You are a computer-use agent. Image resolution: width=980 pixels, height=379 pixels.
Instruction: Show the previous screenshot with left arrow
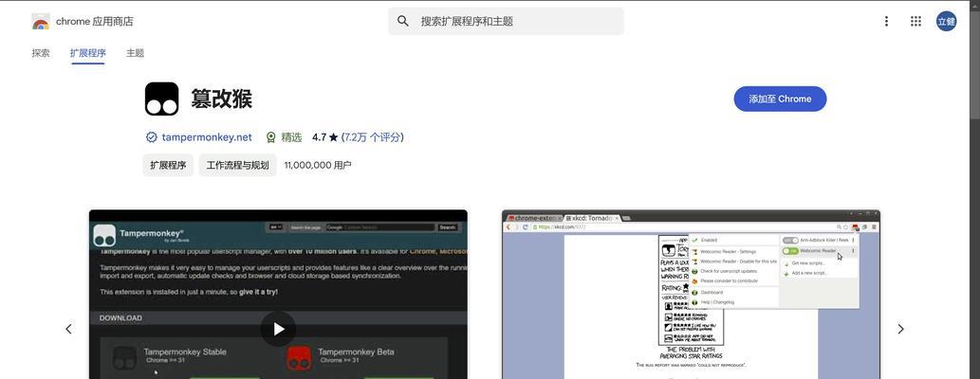click(68, 329)
